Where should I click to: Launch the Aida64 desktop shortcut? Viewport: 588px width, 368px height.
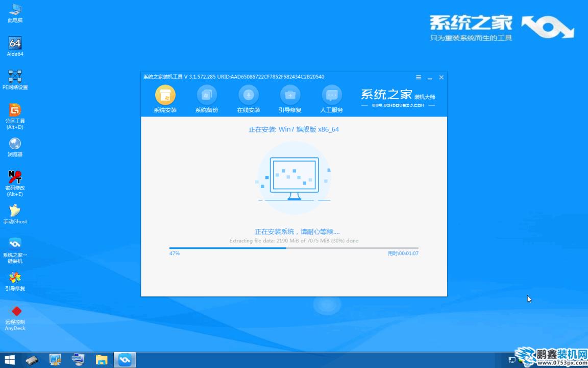click(x=15, y=46)
